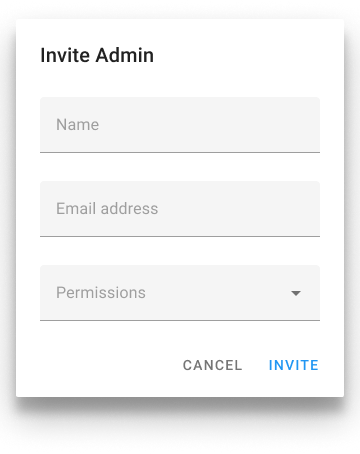The height and width of the screenshot is (454, 360).
Task: Click the blue Invite button
Action: 294,365
